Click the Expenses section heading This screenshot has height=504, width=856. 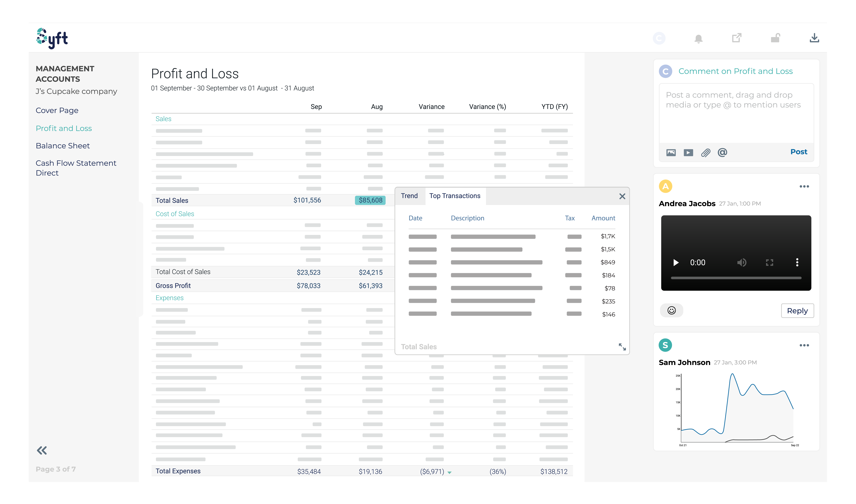169,298
